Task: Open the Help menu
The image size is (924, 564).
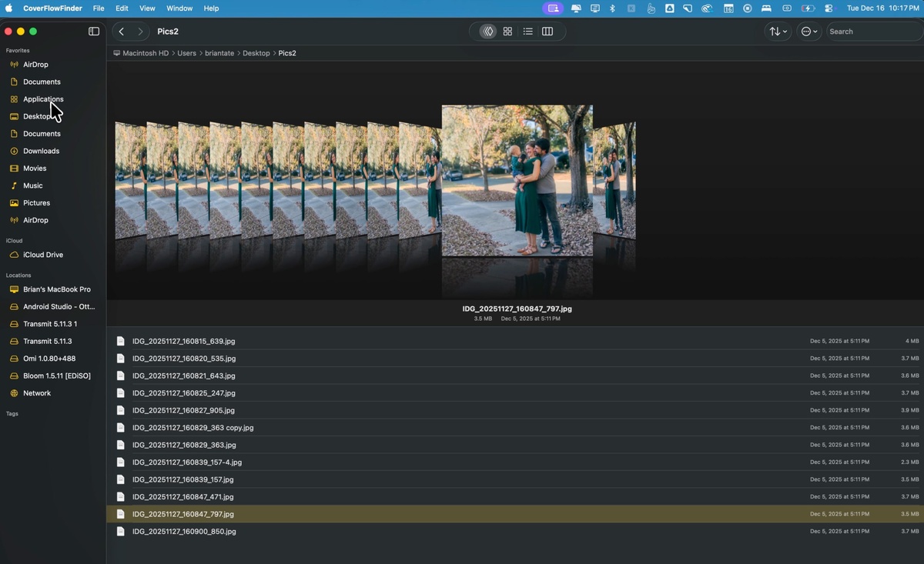Action: pos(211,8)
